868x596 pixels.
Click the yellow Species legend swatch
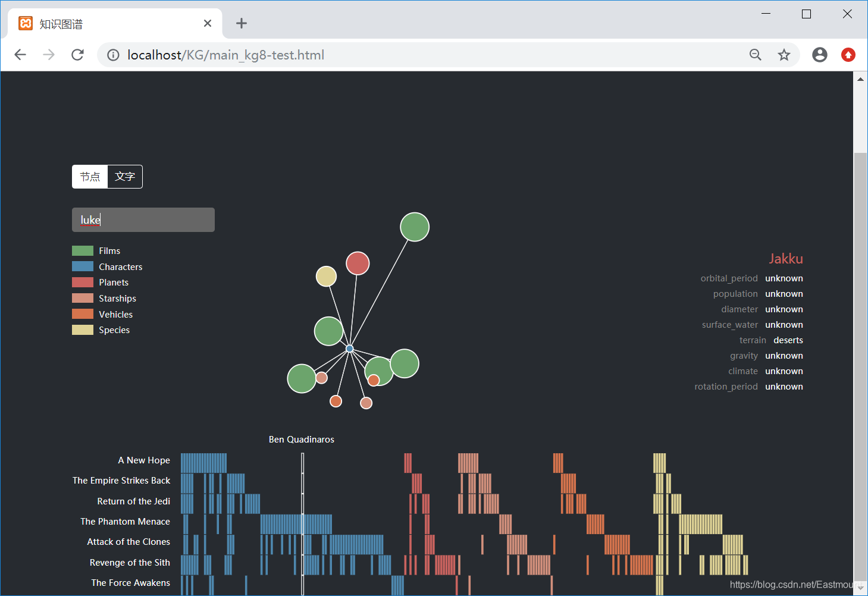83,330
